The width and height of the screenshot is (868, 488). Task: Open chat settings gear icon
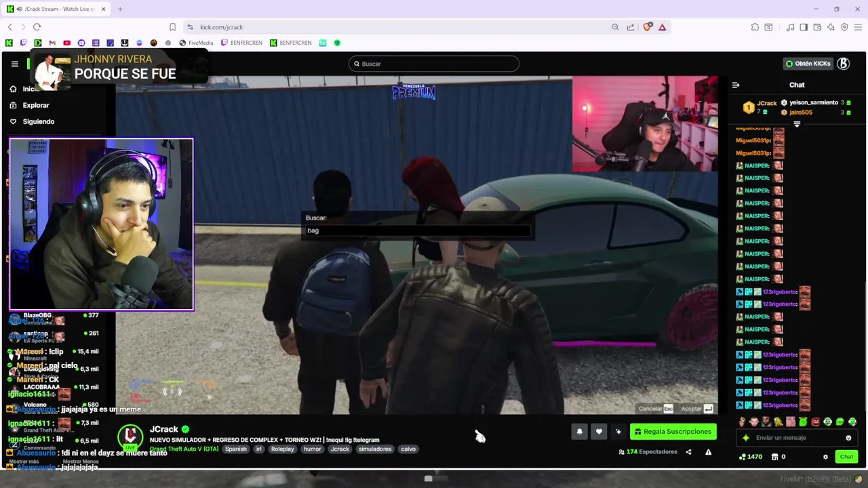coord(825,457)
